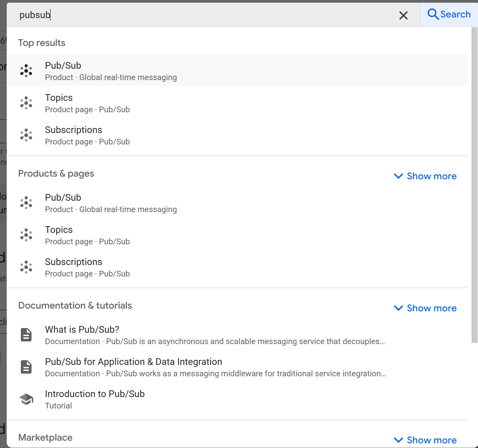Open the What is Pub/Sub? documentation
The image size is (478, 448).
82,330
